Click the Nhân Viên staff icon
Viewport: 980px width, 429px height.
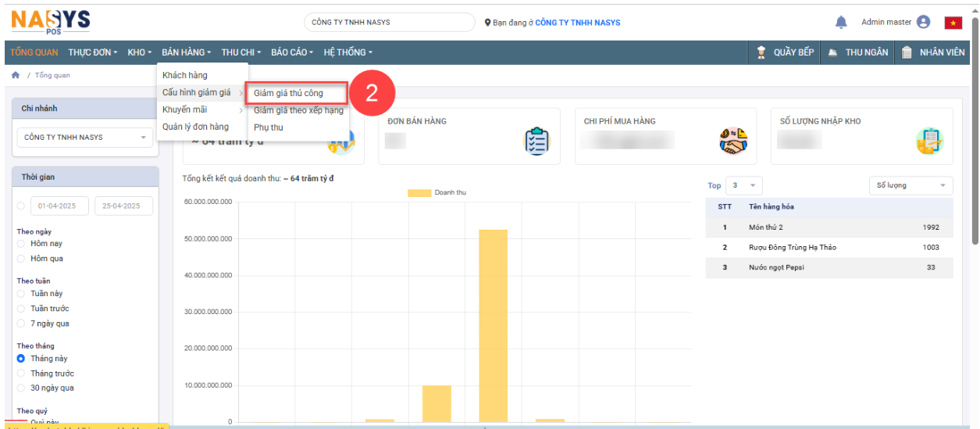[906, 52]
